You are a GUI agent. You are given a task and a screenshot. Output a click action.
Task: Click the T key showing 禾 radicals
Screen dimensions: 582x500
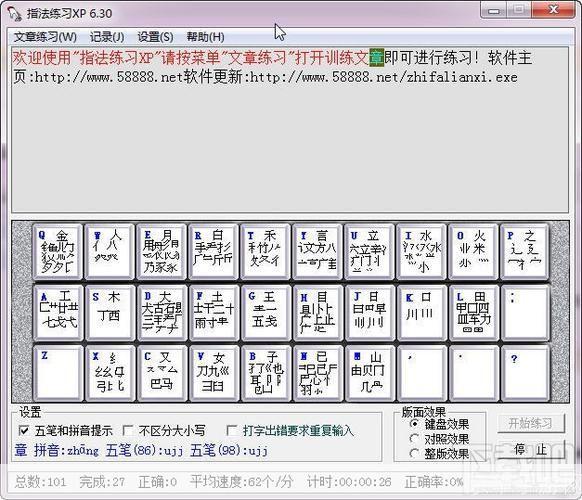[265, 251]
